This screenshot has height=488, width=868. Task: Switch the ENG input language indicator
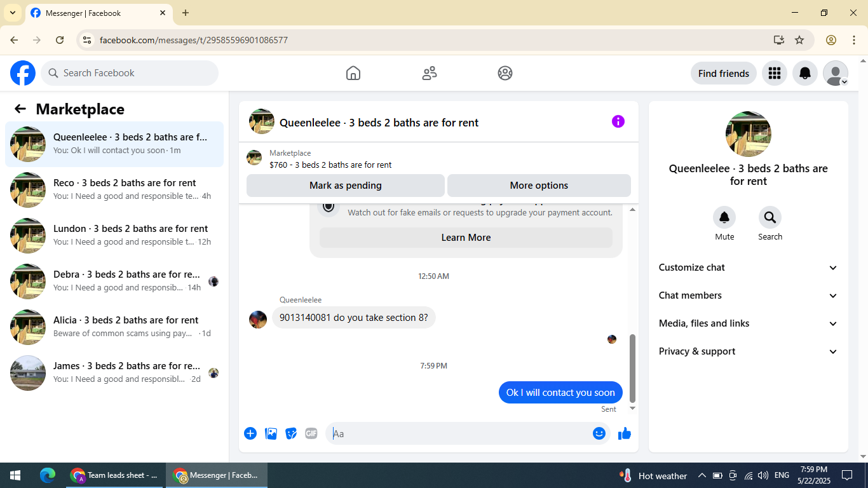tap(782, 475)
